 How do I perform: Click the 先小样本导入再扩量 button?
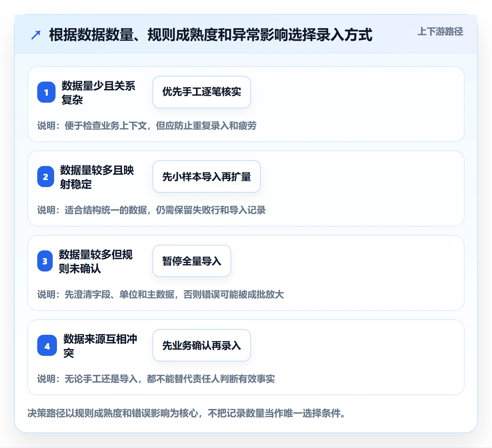click(207, 177)
